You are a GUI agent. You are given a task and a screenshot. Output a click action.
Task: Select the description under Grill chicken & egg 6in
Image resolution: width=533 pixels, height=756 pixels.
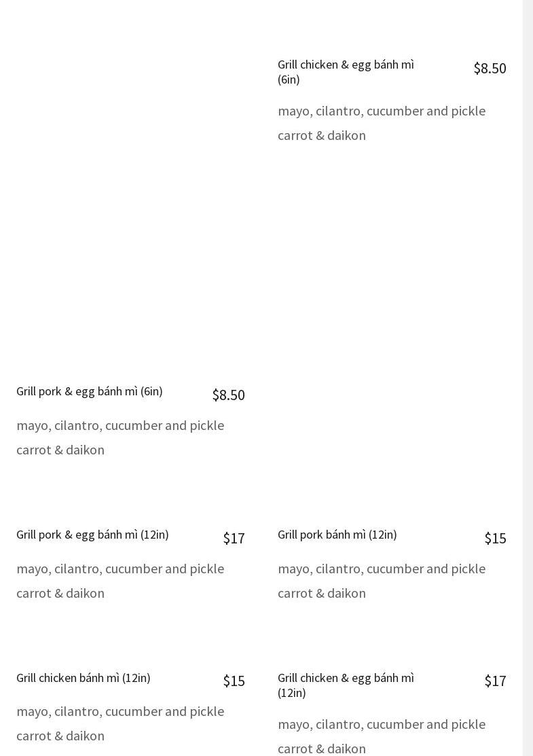[x=381, y=123]
